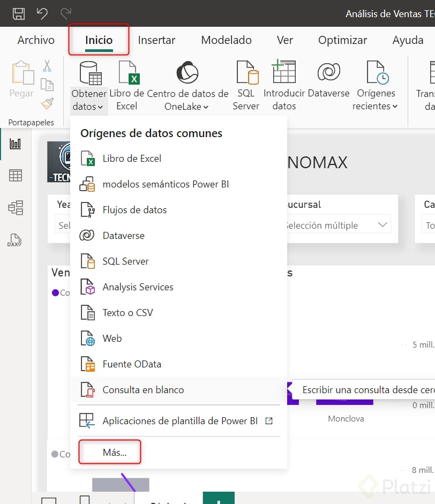Expand the OneLake dropdown chevron
The width and height of the screenshot is (435, 504).
tap(206, 107)
